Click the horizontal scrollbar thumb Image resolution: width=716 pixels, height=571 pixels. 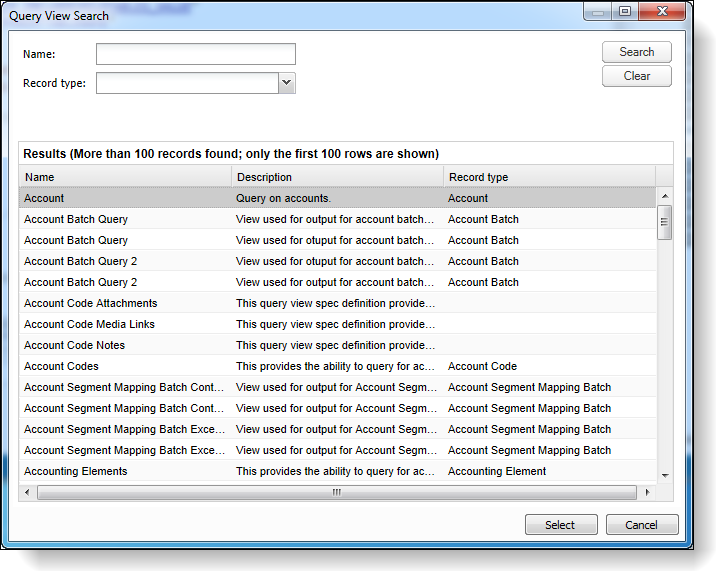click(x=337, y=492)
